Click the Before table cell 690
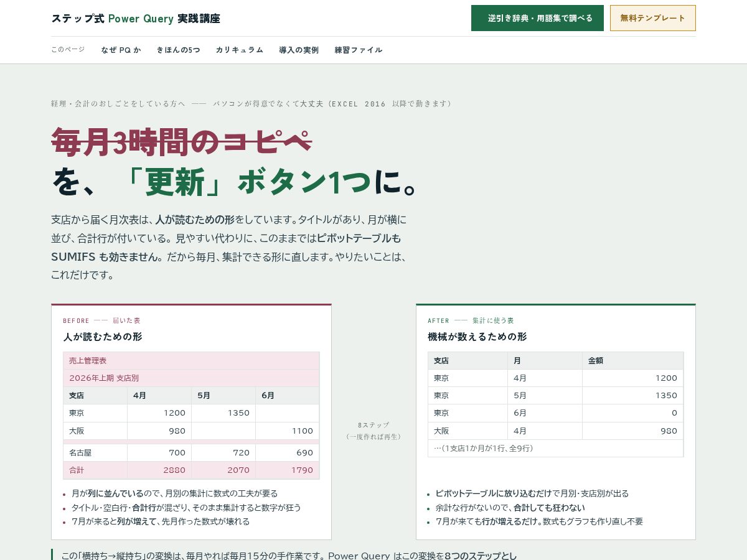 coord(288,453)
